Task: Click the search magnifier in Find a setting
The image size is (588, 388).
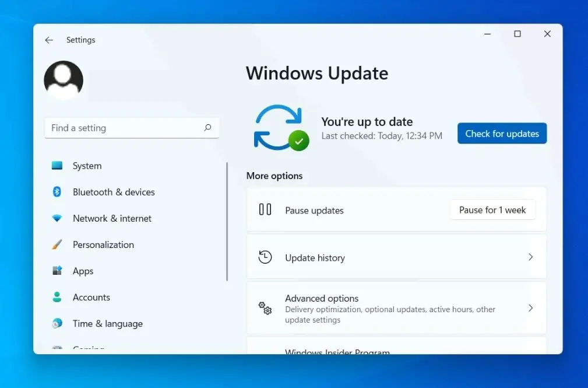Action: coord(207,128)
